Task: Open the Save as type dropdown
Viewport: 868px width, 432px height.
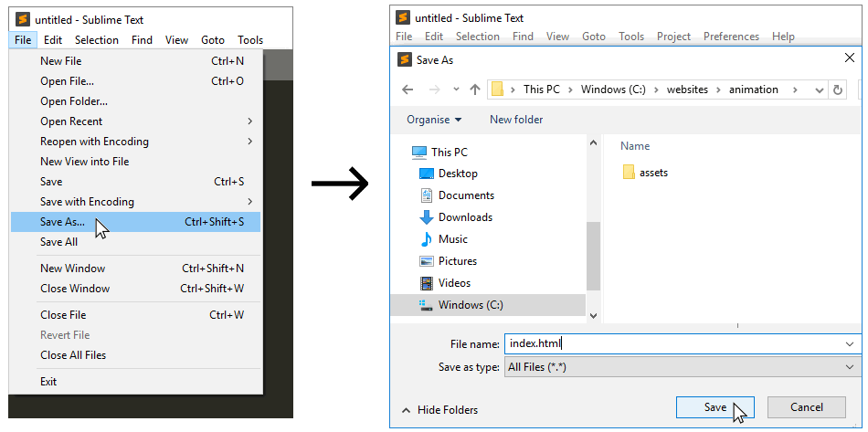Action: click(x=683, y=367)
